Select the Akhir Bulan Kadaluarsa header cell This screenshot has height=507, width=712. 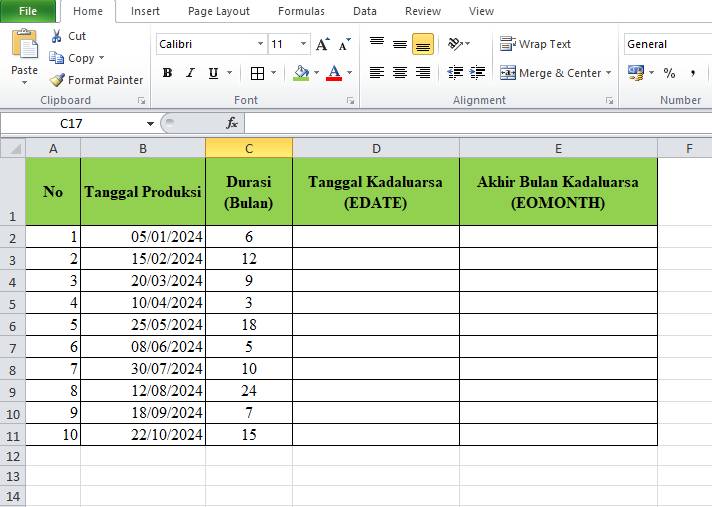tap(559, 192)
